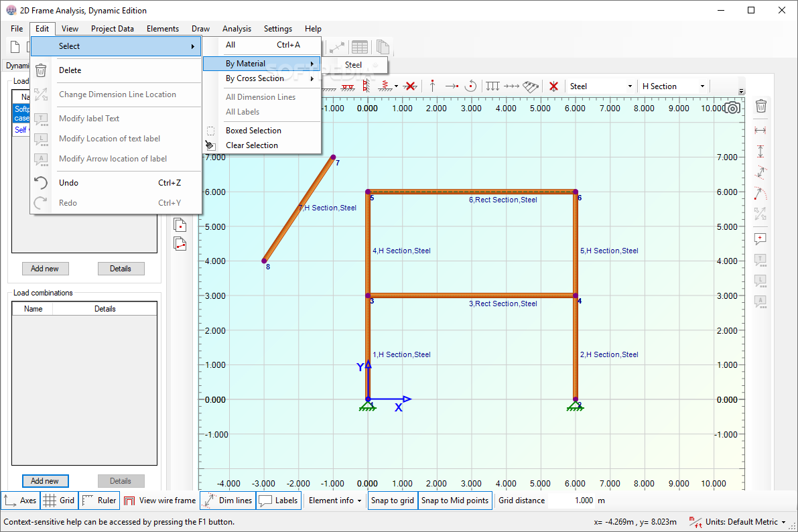Click the Grid distance value field
This screenshot has height=532, width=798.
tap(573, 501)
